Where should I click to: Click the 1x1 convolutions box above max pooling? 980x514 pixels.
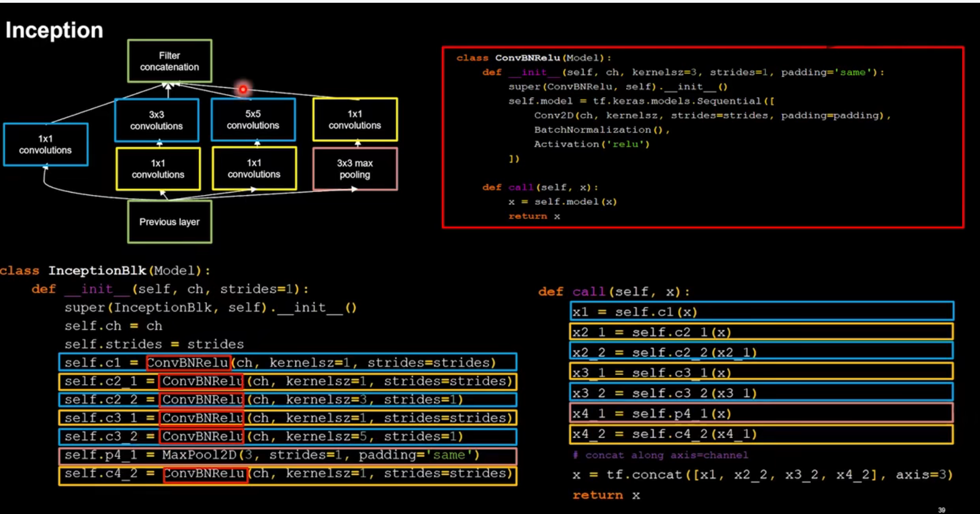(x=355, y=120)
